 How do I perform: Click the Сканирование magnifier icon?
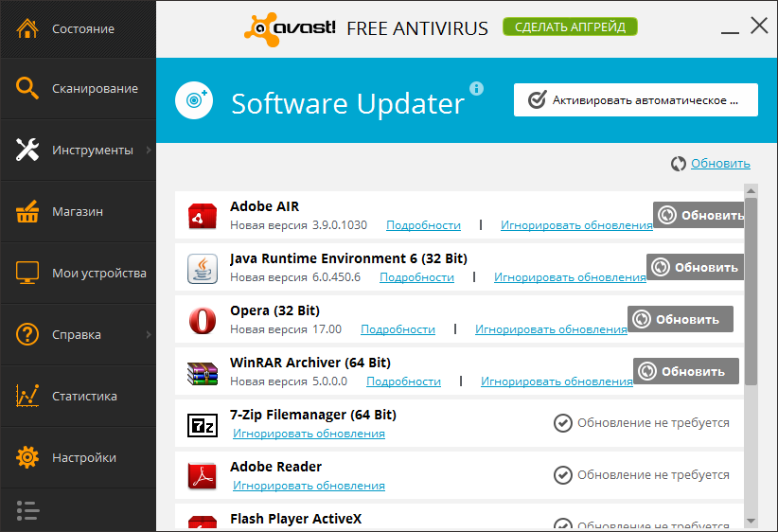[x=27, y=88]
